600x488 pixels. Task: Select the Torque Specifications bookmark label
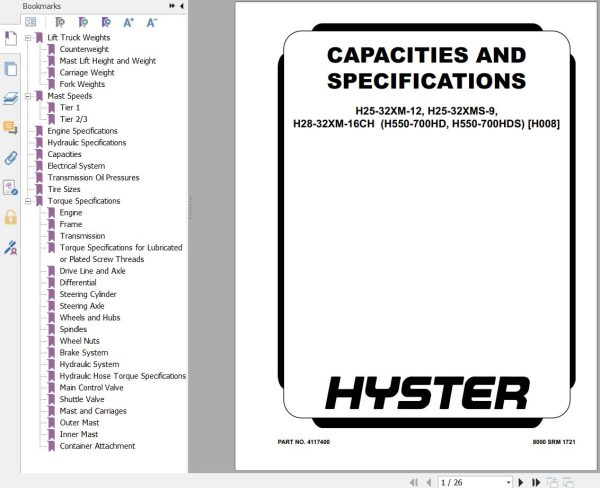tap(84, 201)
